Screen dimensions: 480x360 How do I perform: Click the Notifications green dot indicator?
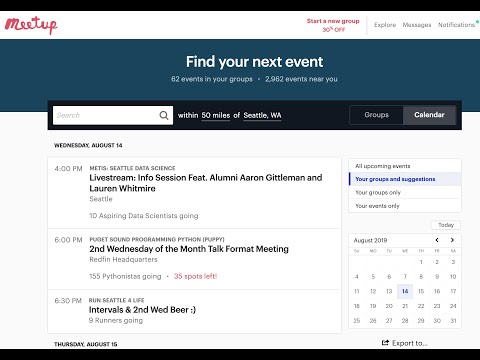(x=477, y=22)
